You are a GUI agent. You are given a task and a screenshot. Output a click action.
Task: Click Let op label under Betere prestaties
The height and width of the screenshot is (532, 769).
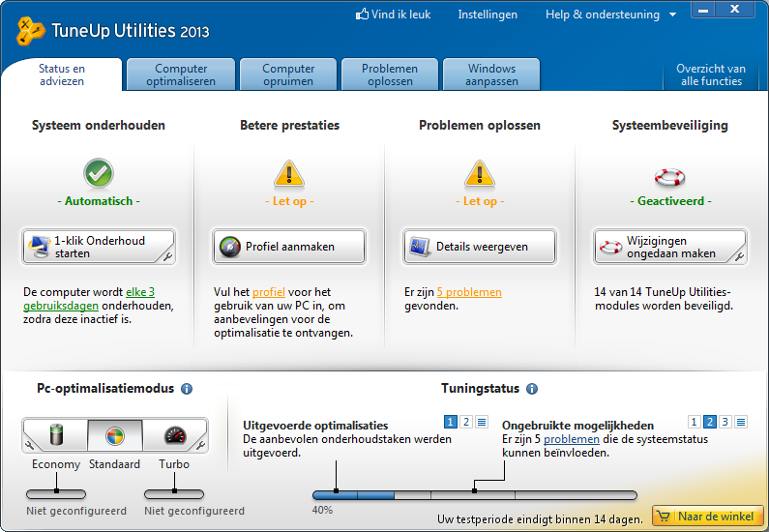click(289, 201)
